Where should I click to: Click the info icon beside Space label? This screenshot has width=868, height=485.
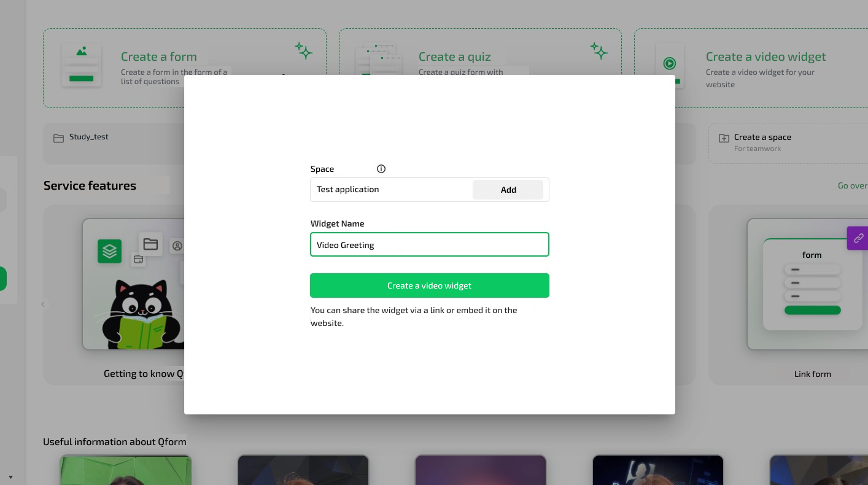point(381,169)
